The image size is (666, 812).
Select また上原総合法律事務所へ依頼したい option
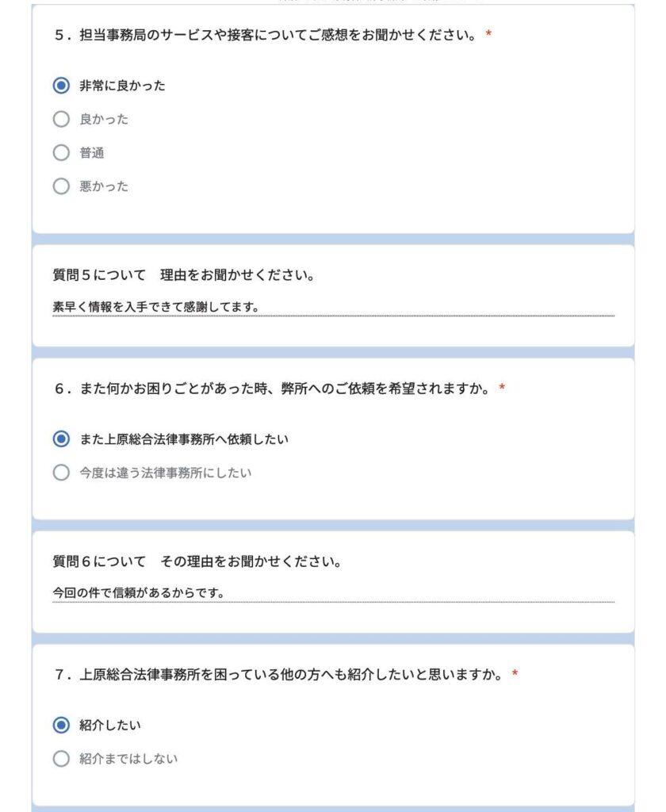pyautogui.click(x=61, y=439)
